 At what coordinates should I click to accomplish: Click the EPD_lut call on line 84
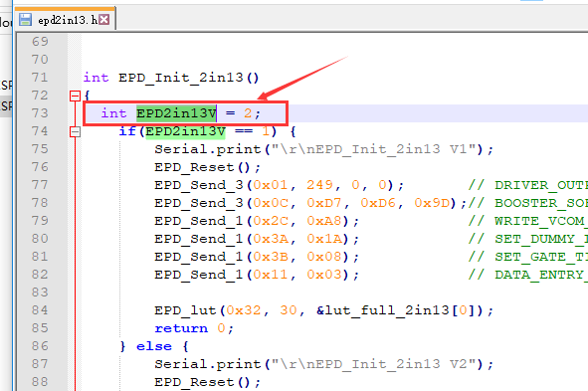pos(185,311)
